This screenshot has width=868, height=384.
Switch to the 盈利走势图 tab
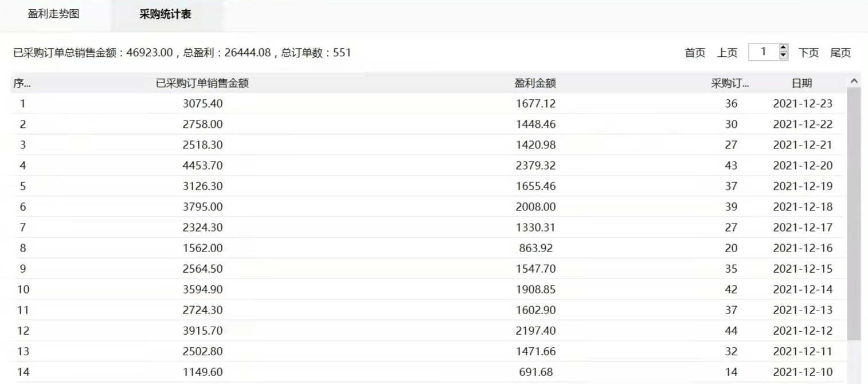(x=53, y=14)
